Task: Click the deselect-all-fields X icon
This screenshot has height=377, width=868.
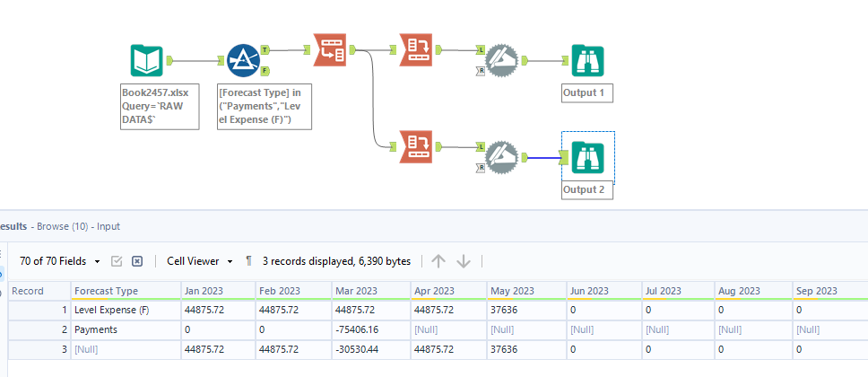Action: 137,261
